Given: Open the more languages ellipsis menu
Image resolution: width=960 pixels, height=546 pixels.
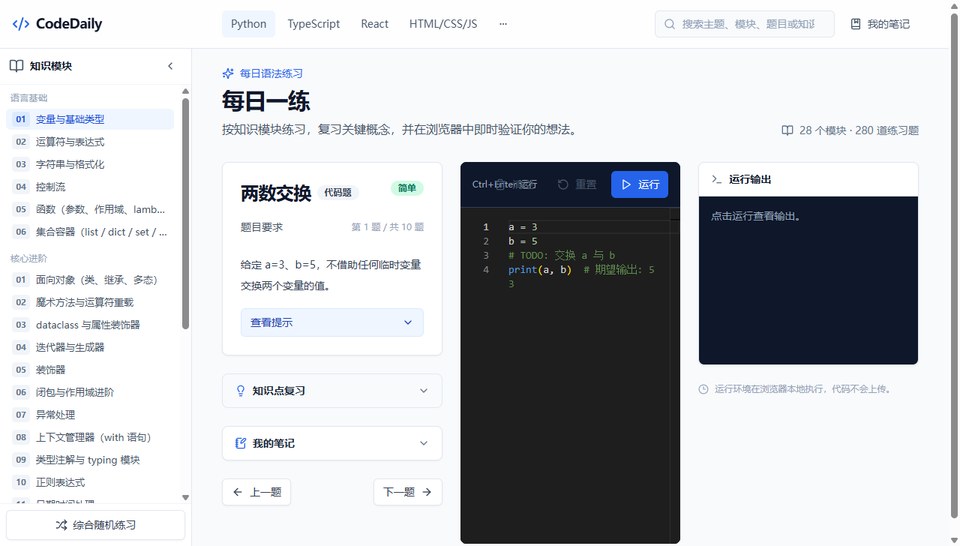Looking at the screenshot, I should pyautogui.click(x=503, y=24).
